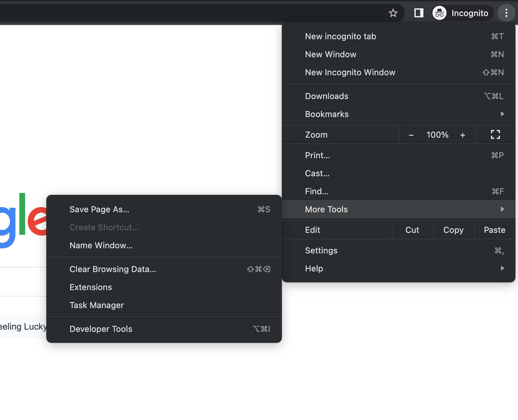Open Settings from the menu
The height and width of the screenshot is (420, 518).
click(399, 251)
